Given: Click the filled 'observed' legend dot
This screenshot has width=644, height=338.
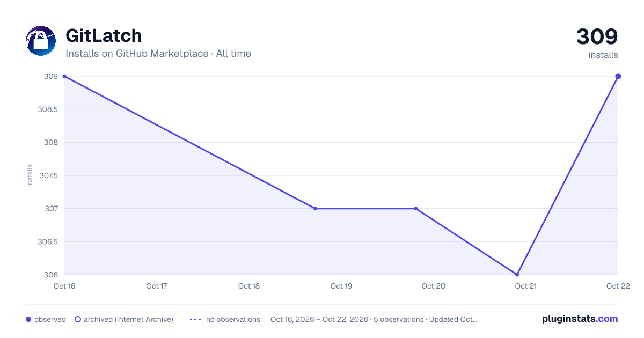Looking at the screenshot, I should [28, 319].
